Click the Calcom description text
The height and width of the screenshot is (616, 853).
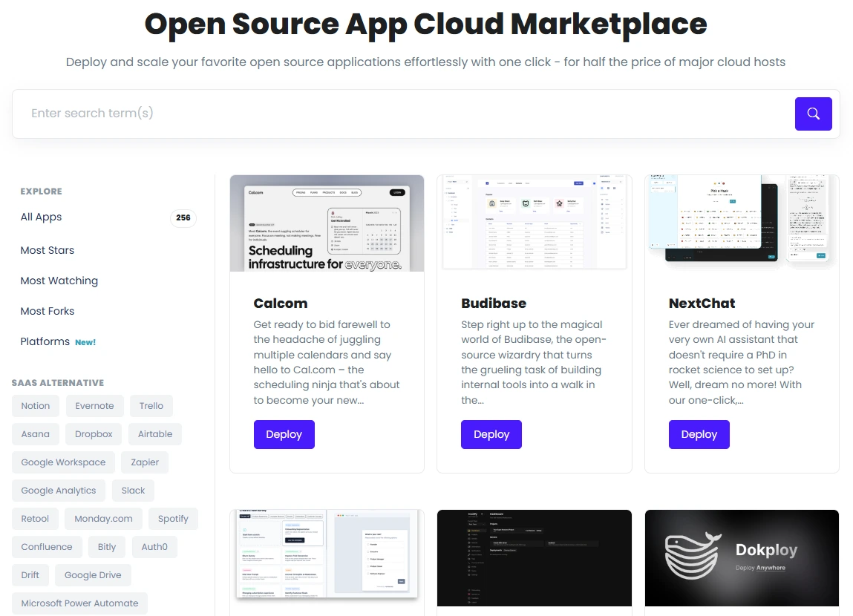click(x=327, y=362)
